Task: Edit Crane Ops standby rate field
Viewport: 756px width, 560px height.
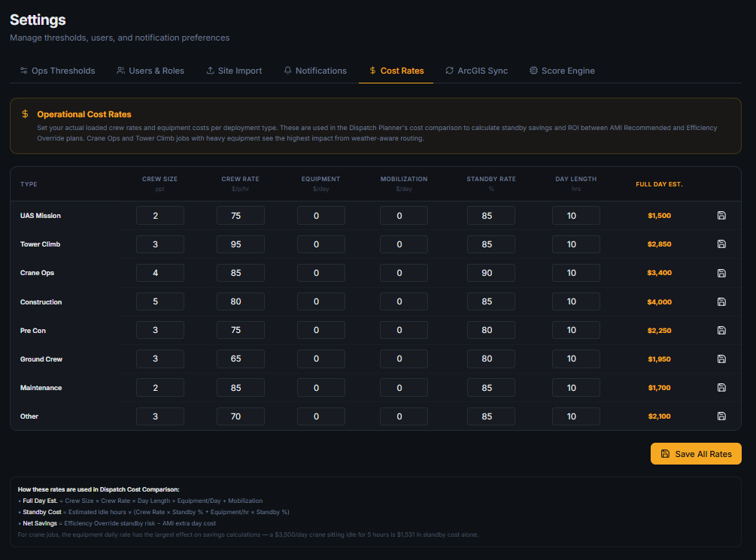Action: click(490, 273)
